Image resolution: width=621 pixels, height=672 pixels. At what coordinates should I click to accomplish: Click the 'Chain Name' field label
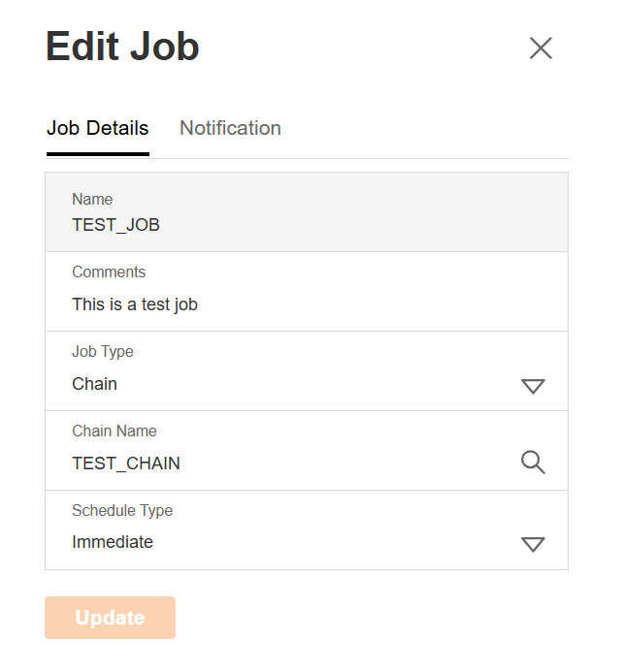pyautogui.click(x=114, y=432)
